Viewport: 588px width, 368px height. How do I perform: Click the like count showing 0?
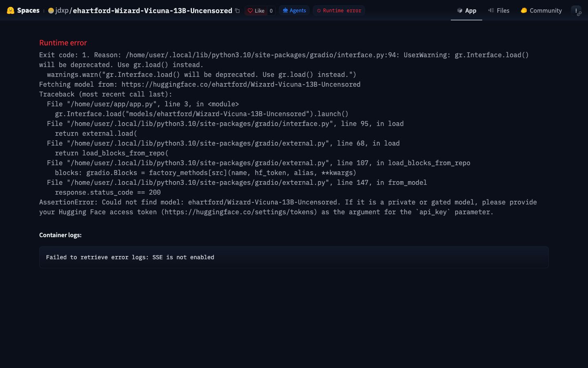[271, 11]
